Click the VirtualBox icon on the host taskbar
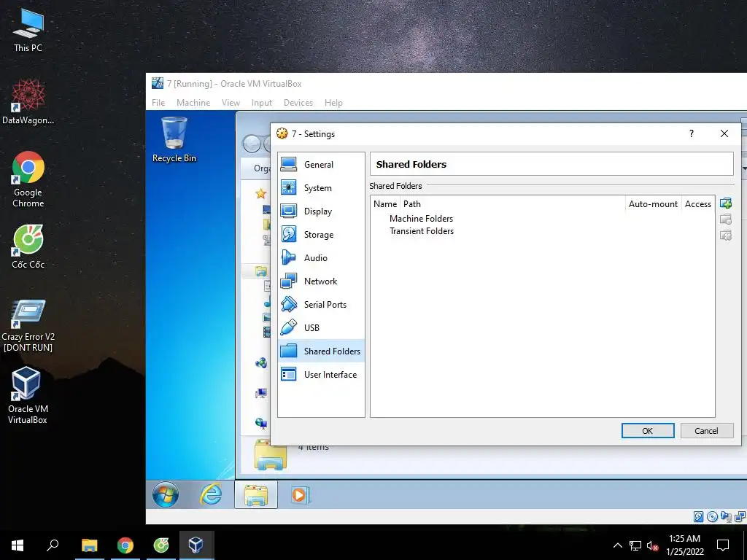Image resolution: width=747 pixels, height=560 pixels. [196, 545]
